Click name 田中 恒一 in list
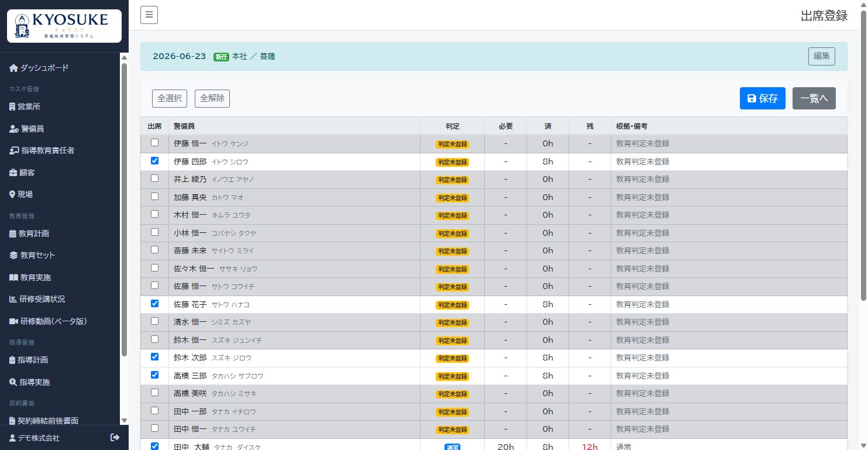The height and width of the screenshot is (450, 868). [x=190, y=429]
